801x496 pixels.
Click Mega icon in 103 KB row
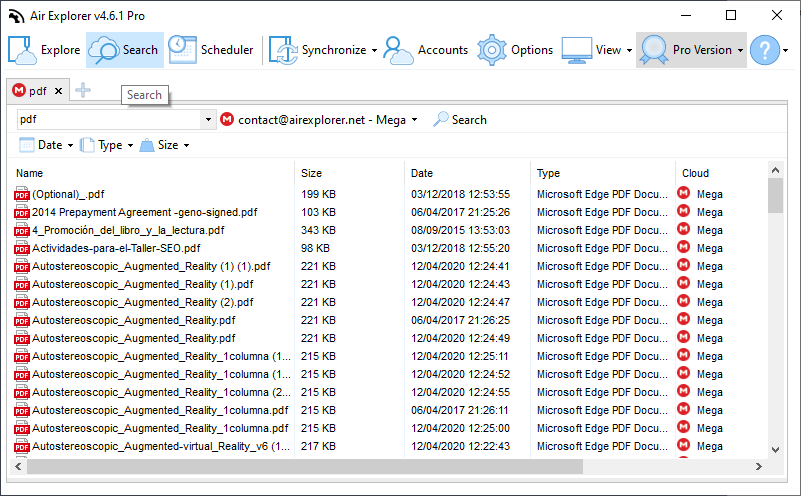click(684, 211)
